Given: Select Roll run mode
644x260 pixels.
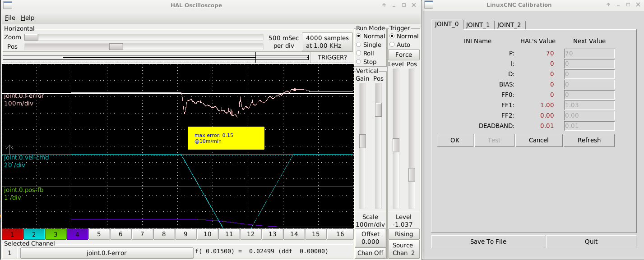Looking at the screenshot, I should pyautogui.click(x=365, y=53).
